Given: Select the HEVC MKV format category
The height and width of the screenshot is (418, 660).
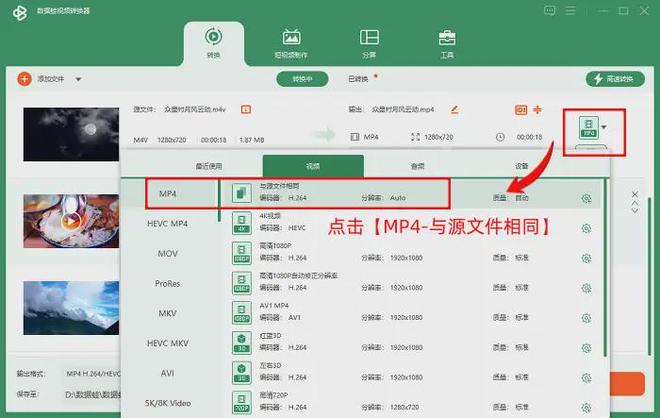Looking at the screenshot, I should 168,343.
